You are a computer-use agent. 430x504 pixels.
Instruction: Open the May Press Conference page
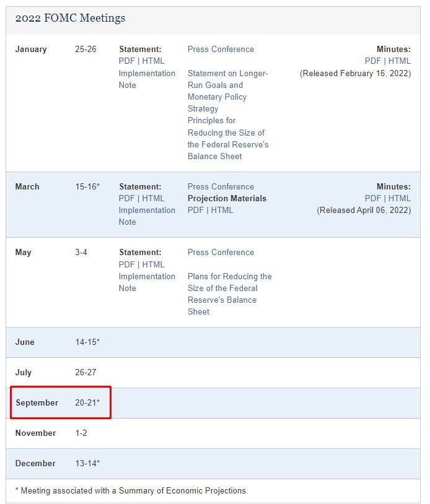[221, 253]
